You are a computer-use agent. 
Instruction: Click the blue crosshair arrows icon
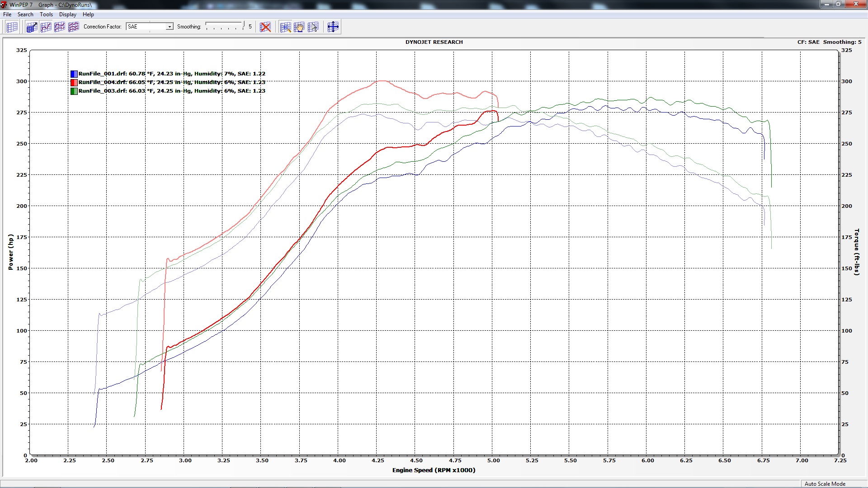[333, 27]
